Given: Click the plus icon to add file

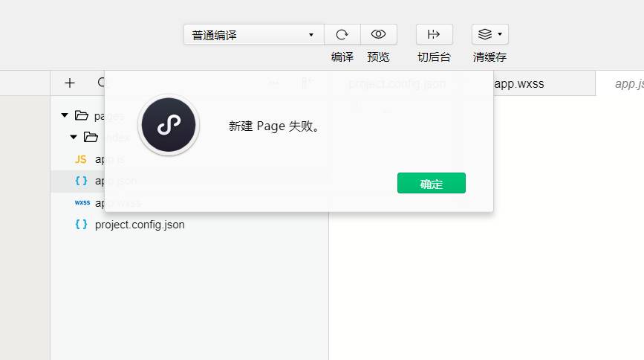Looking at the screenshot, I should point(70,83).
